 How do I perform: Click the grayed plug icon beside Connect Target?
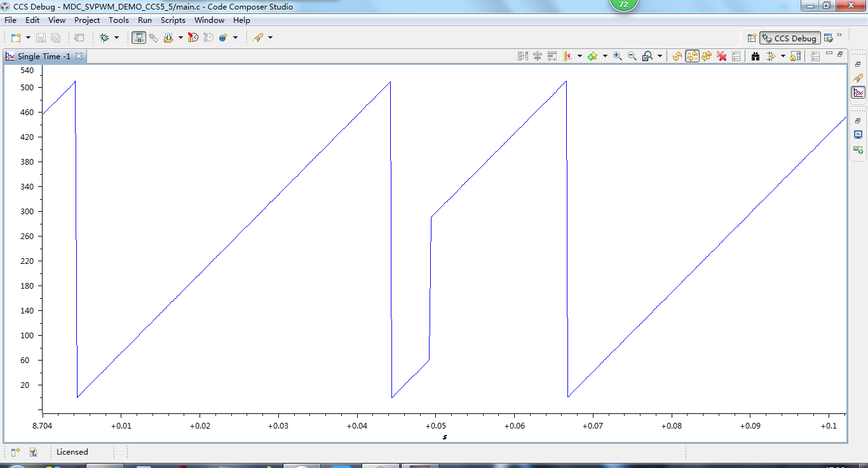coord(154,38)
